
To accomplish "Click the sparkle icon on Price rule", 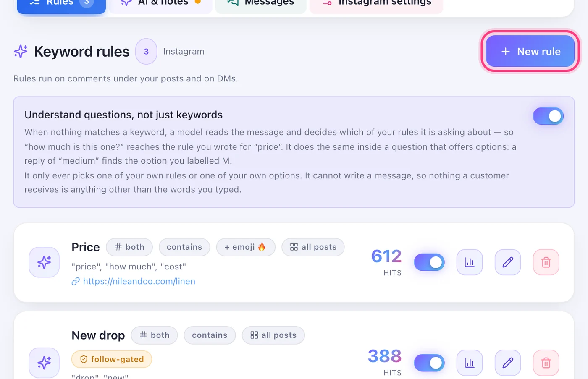I will 44,262.
